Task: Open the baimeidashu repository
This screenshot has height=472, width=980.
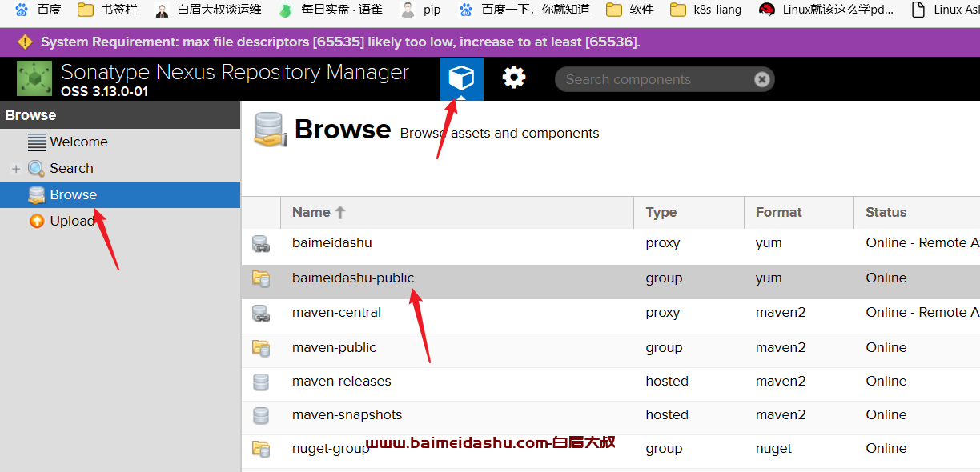Action: click(332, 242)
